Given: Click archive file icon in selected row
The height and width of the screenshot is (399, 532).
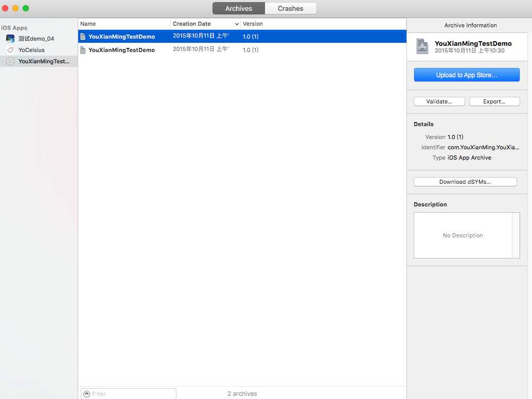Looking at the screenshot, I should [83, 37].
